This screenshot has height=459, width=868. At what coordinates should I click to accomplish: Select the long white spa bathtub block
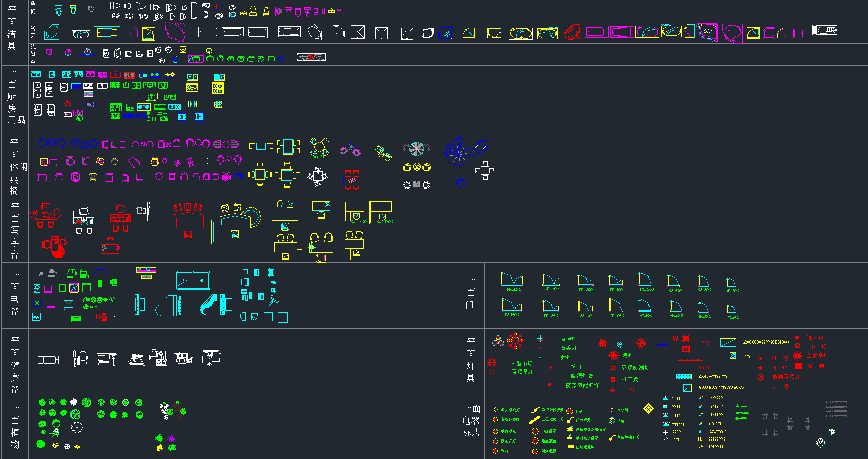click(825, 30)
